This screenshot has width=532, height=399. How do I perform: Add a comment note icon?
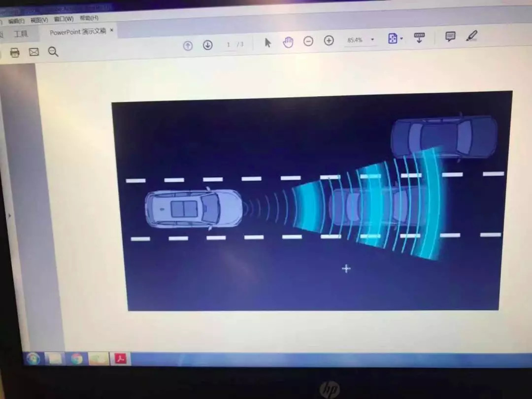[x=450, y=36]
